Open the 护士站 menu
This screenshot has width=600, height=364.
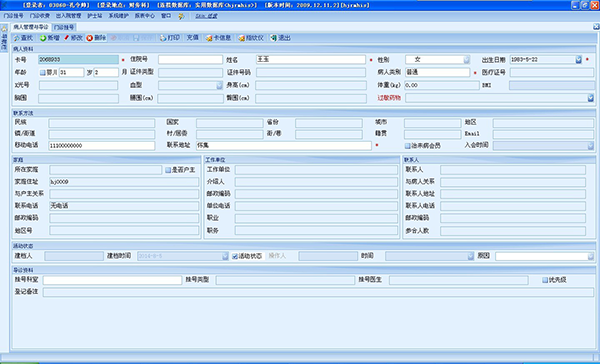tap(95, 16)
